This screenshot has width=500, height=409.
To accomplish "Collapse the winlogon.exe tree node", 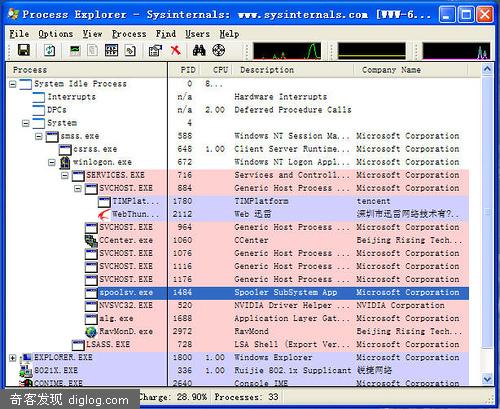I will point(52,163).
